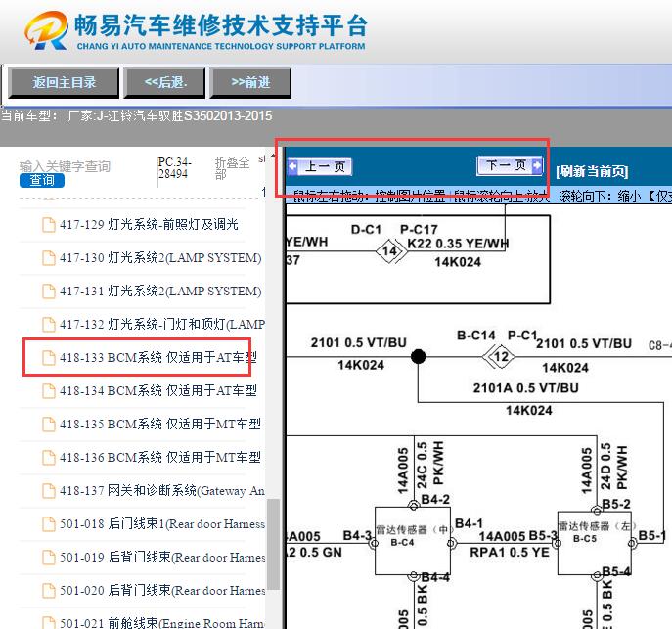The height and width of the screenshot is (629, 672).
Task: Click 雷达传感器（左）B-C5 component box
Action: click(x=595, y=543)
